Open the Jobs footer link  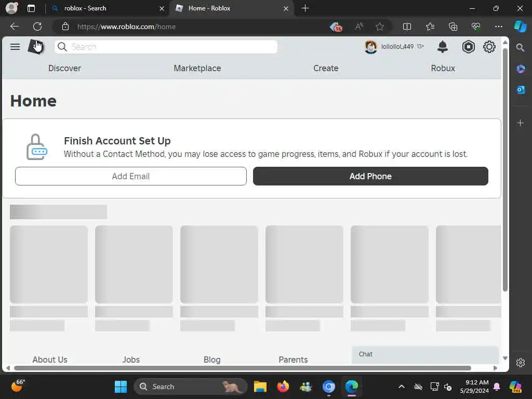click(131, 360)
